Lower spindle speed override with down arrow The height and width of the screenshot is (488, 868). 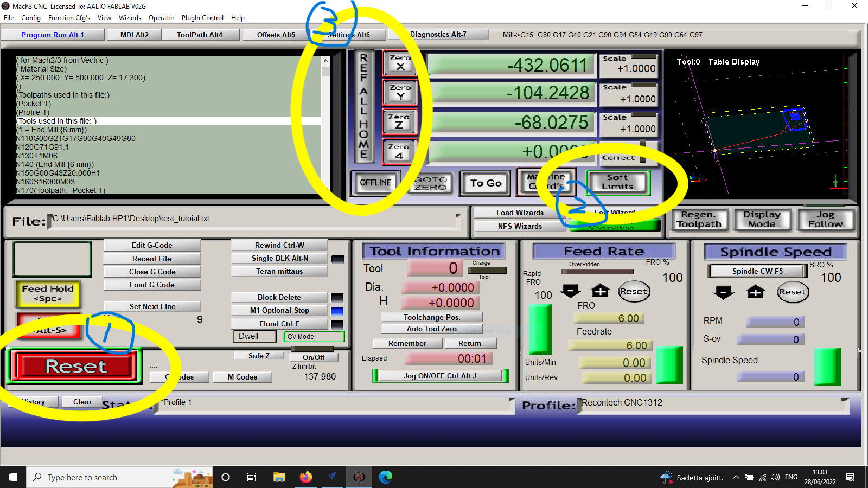723,292
